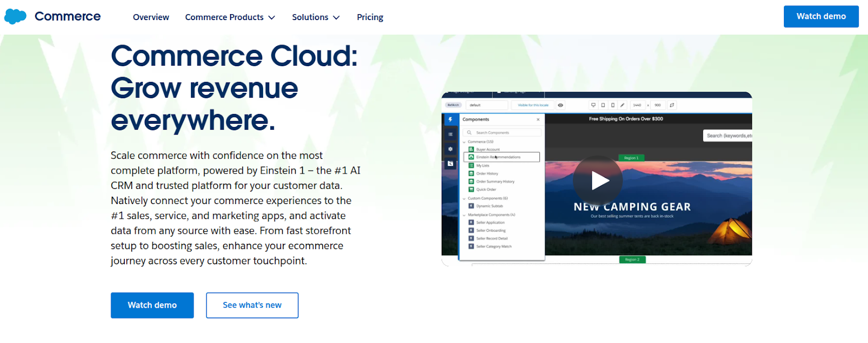Choose mobile view icon in video toolbar
Screen dimensions: 868x343
tap(613, 105)
